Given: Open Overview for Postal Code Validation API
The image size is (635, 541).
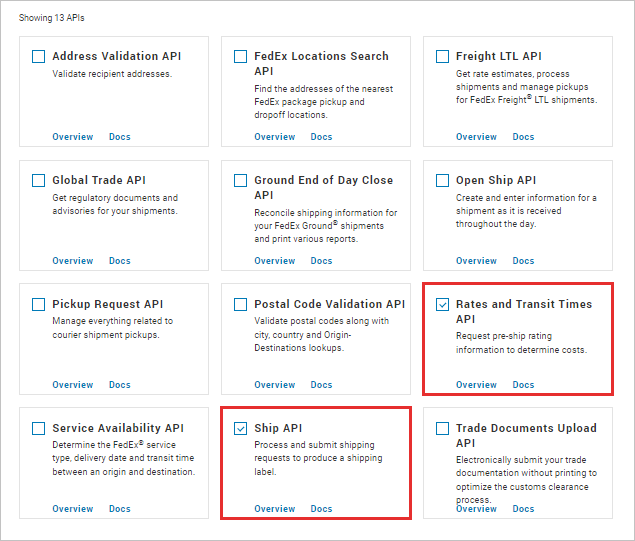Looking at the screenshot, I should pyautogui.click(x=274, y=385).
